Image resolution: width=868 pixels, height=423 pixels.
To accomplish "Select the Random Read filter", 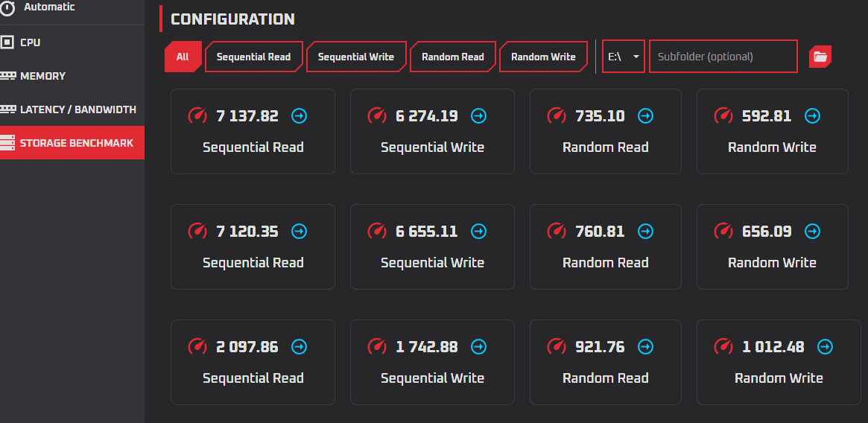I will 452,57.
